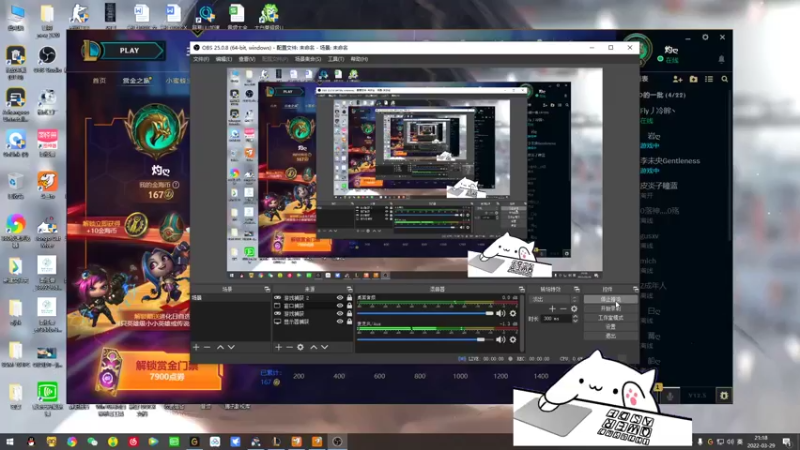Open 查看(V) menu in OBS
Image resolution: width=800 pixels, height=450 pixels.
[x=247, y=59]
